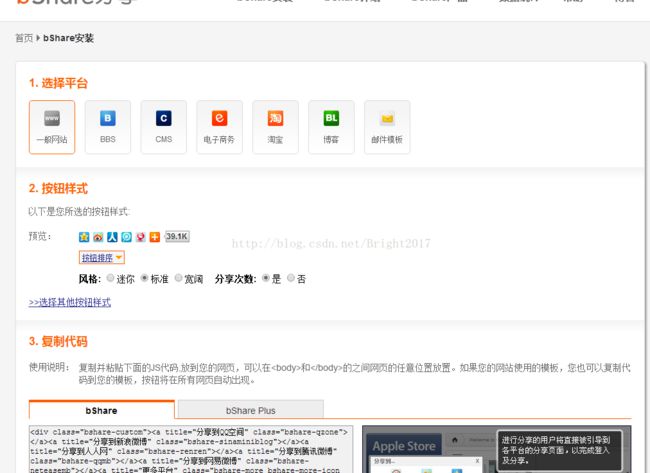Click the 2. 按钮样式 heading
This screenshot has width=650, height=473.
click(x=58, y=189)
